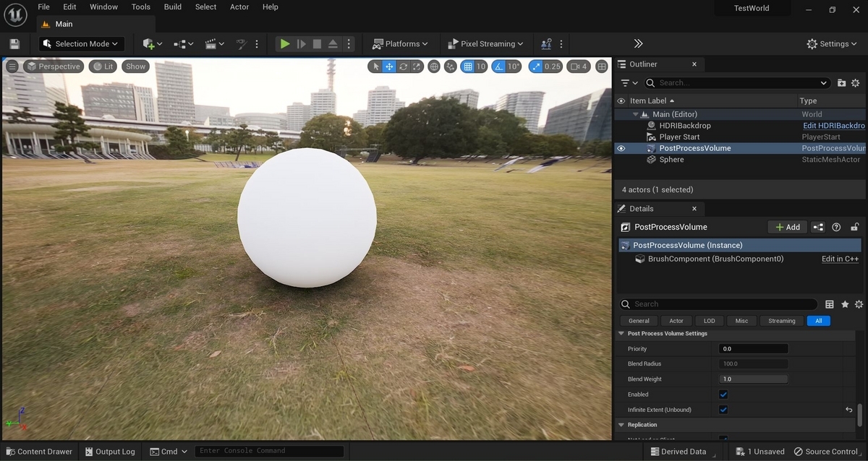This screenshot has width=868, height=461.
Task: Toggle grid snapping icon
Action: coord(467,66)
